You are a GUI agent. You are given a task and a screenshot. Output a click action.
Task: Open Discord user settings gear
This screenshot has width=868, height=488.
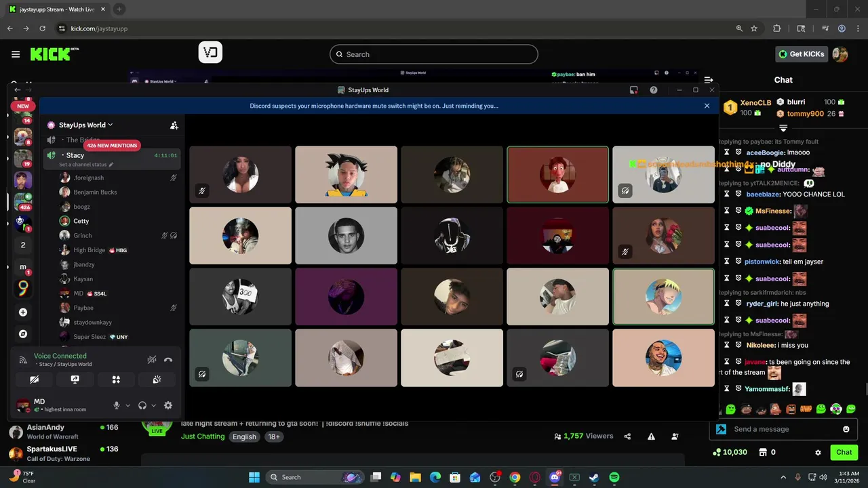(168, 405)
